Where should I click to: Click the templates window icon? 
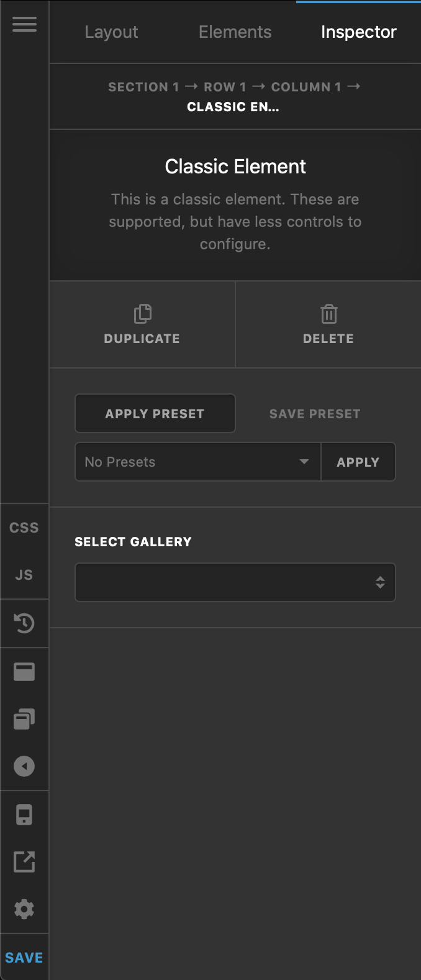coord(24,671)
